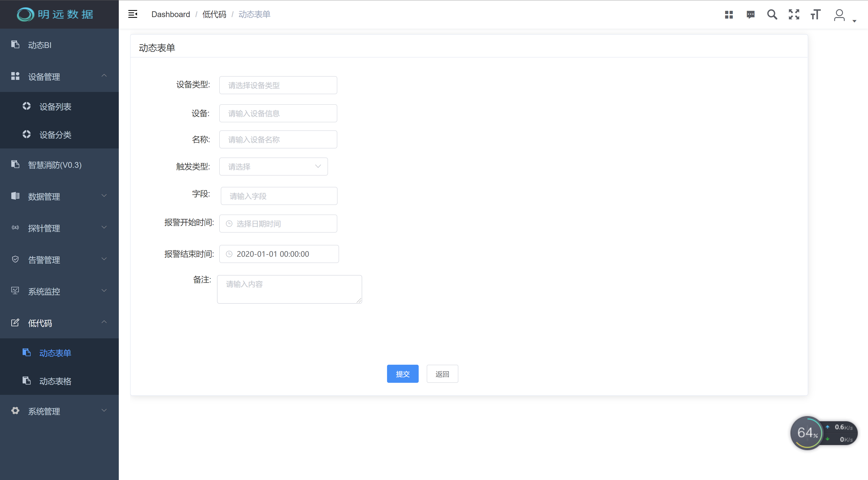Go to Dashboard breadcrumb link
The image size is (868, 480).
[x=171, y=14]
